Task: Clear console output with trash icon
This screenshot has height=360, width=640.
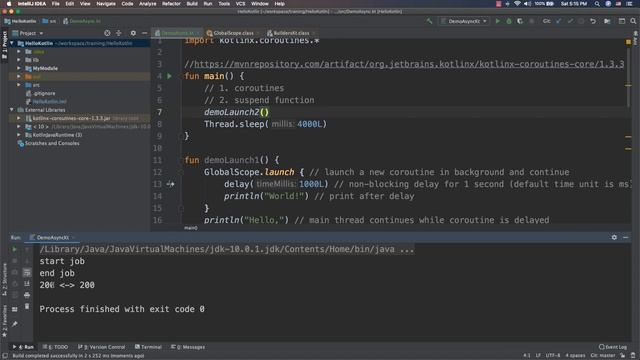Action: click(27, 306)
